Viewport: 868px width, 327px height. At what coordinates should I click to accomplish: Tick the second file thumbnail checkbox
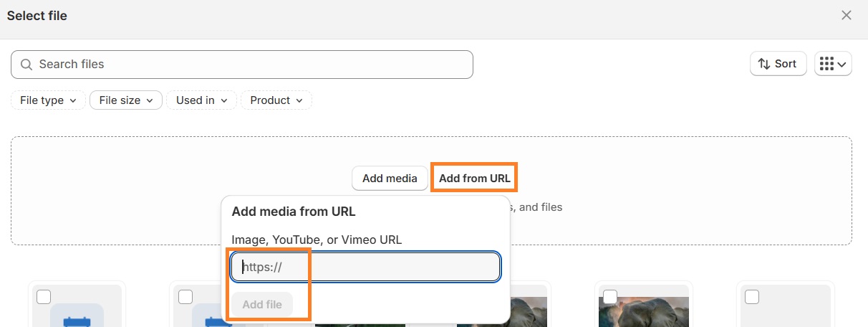click(x=185, y=296)
